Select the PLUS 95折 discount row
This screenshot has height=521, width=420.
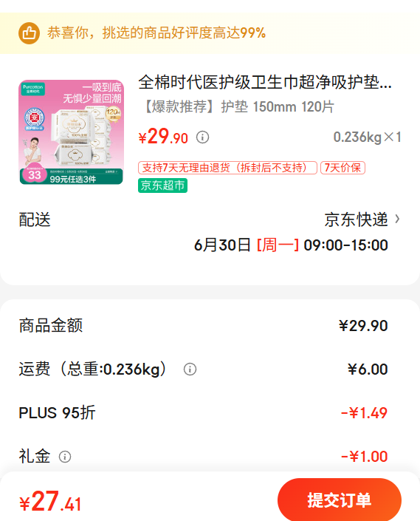pos(203,412)
